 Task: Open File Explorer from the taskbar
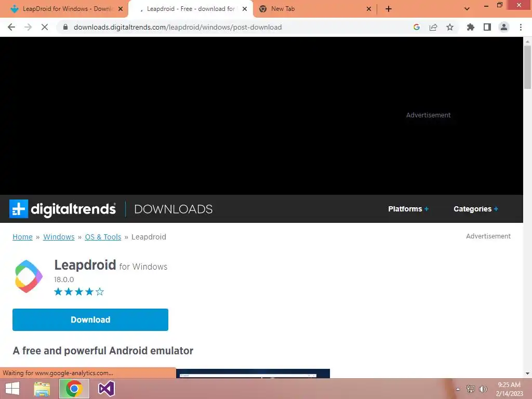(x=42, y=389)
